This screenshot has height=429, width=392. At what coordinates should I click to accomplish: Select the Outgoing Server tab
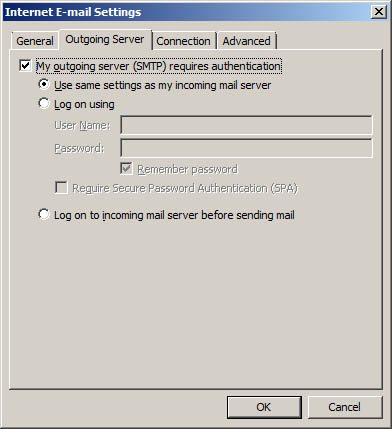tap(105, 39)
